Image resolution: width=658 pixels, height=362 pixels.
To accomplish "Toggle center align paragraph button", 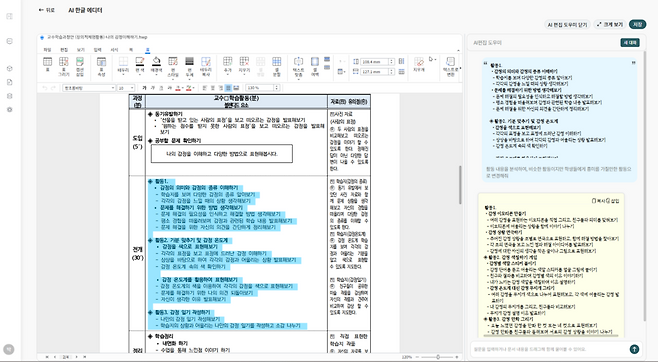I will 212,88.
